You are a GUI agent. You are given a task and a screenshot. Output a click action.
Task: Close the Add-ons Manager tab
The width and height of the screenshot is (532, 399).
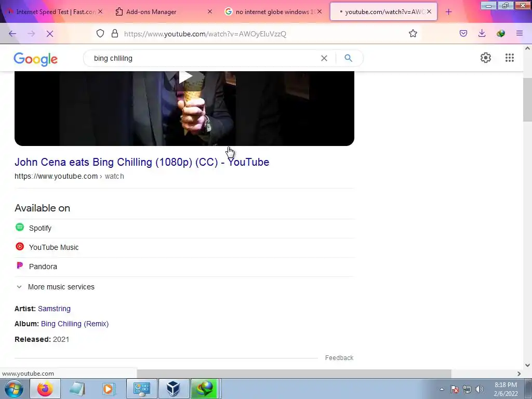point(210,11)
